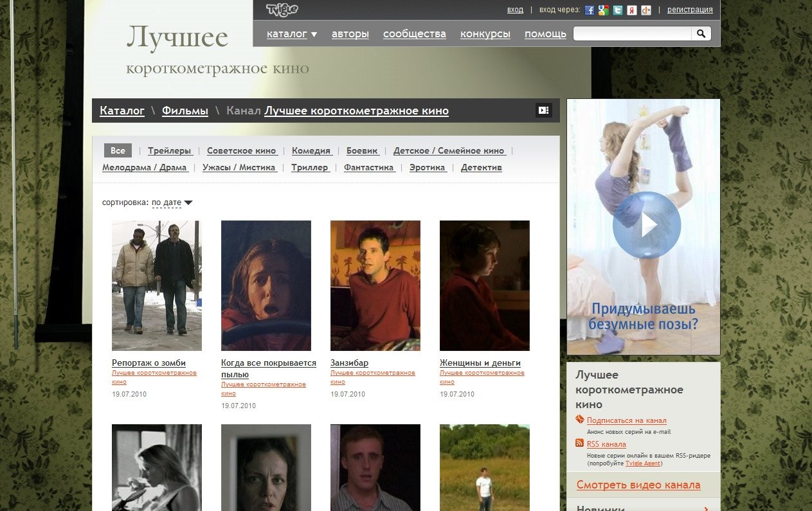Click the channel link under Репортаж о зомби

[154, 377]
